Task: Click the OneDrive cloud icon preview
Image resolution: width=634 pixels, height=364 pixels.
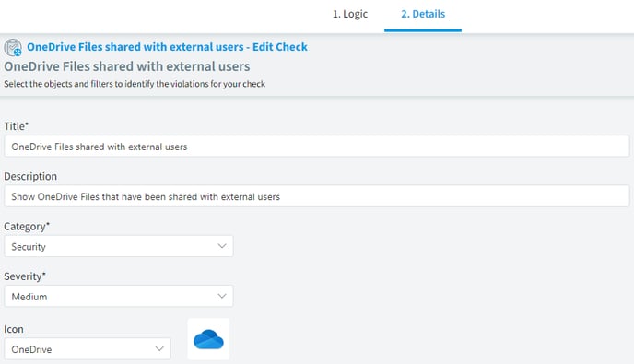Action: point(208,339)
